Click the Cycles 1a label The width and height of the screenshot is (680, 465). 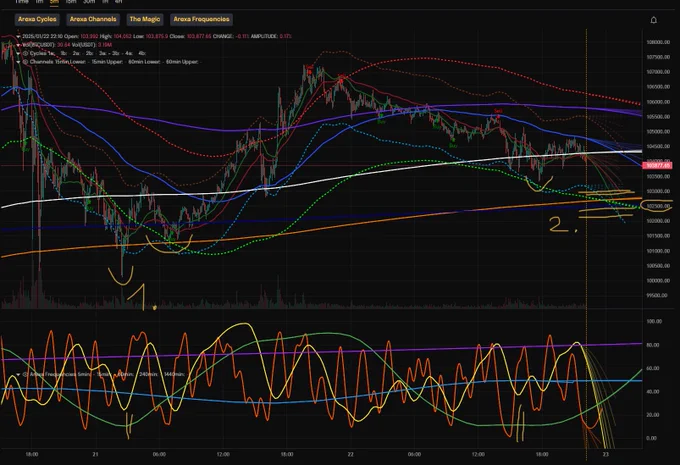[51, 53]
